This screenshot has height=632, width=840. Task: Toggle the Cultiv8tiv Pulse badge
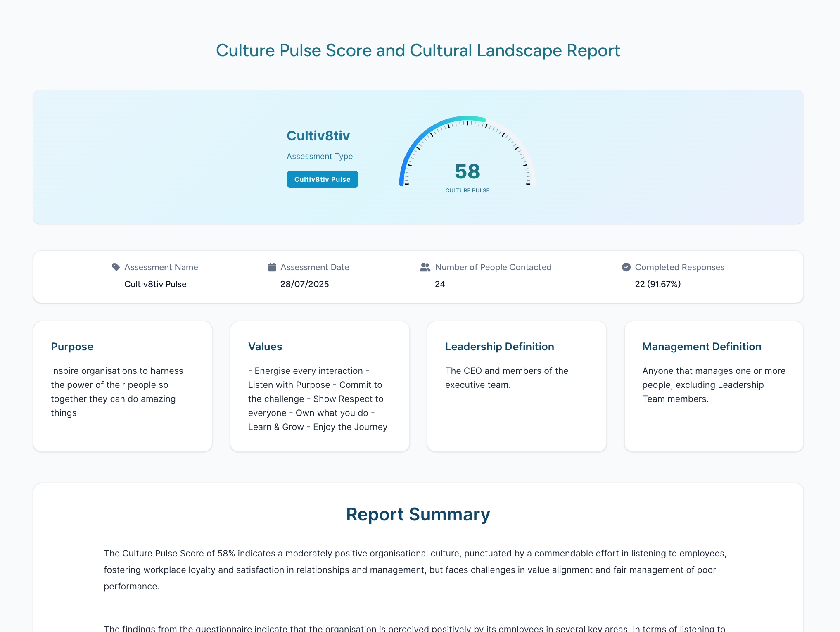pyautogui.click(x=322, y=179)
